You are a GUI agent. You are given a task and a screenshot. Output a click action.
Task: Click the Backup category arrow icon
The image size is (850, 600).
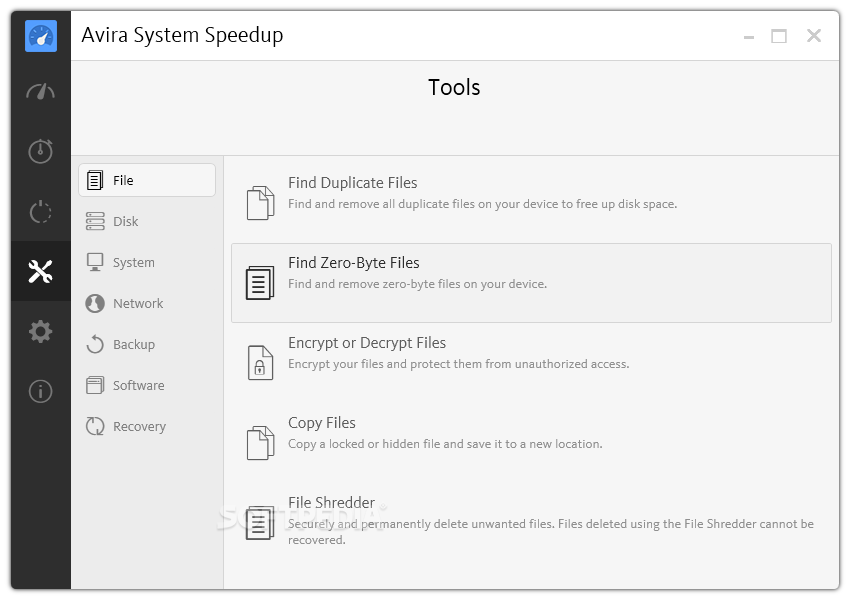point(95,344)
